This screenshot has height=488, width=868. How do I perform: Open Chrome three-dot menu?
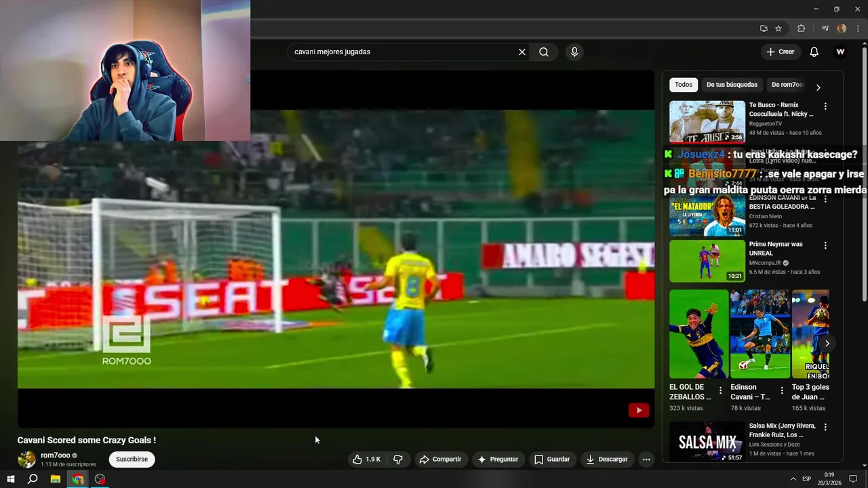857,28
